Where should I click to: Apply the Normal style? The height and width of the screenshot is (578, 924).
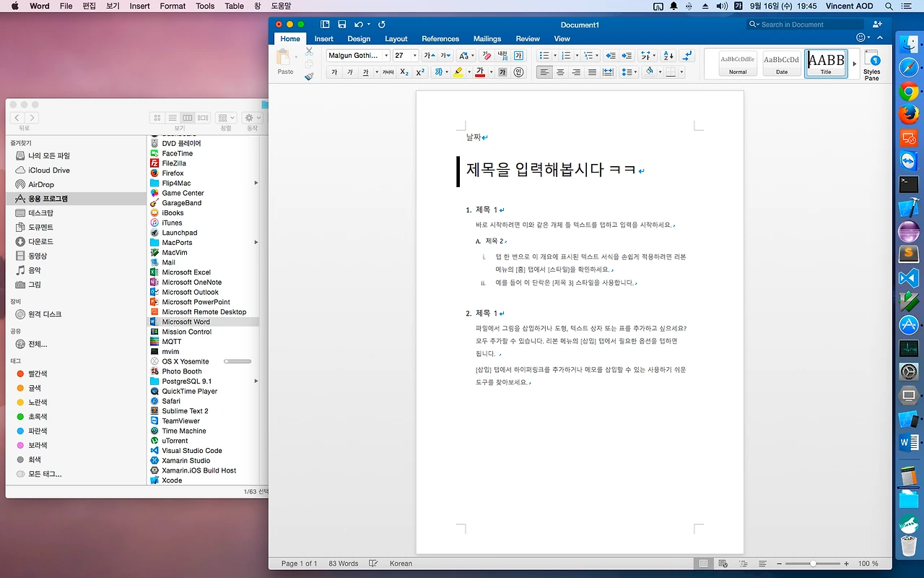pos(738,64)
